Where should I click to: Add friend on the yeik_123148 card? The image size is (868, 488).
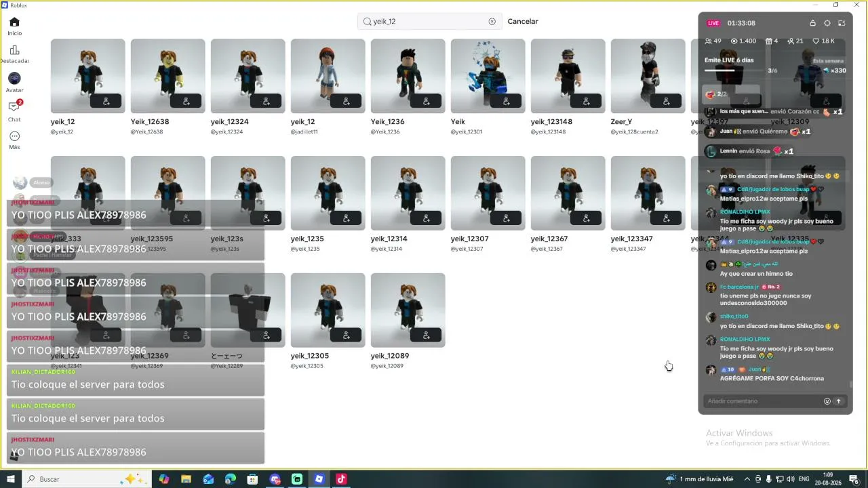tap(586, 102)
